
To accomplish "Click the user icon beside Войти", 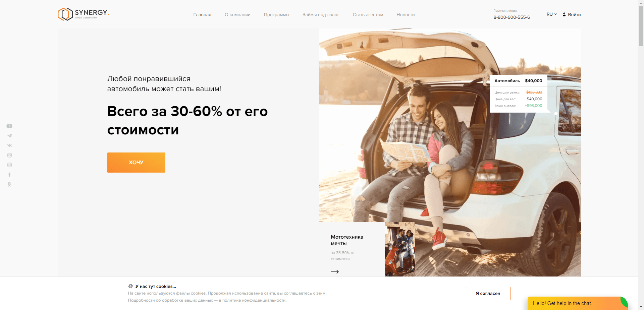I will [x=564, y=14].
